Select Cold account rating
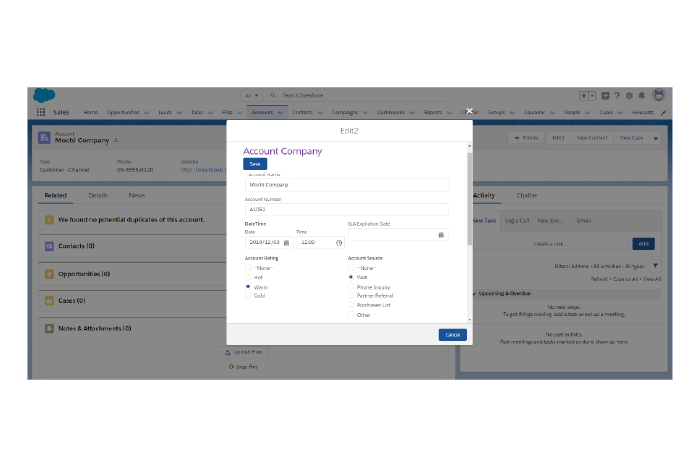 tap(248, 295)
